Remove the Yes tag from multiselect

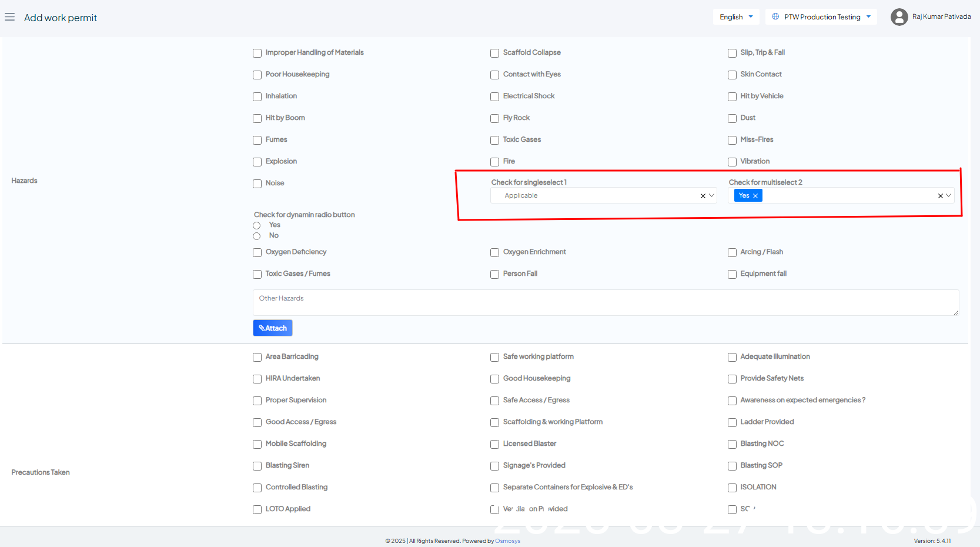click(x=755, y=196)
